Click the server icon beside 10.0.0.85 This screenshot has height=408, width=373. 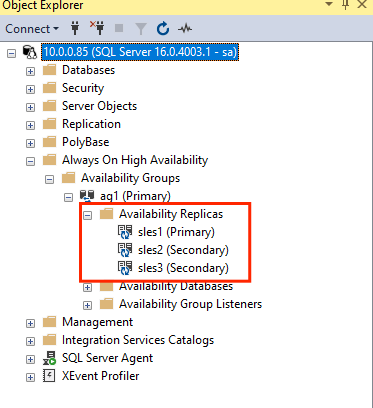click(30, 52)
